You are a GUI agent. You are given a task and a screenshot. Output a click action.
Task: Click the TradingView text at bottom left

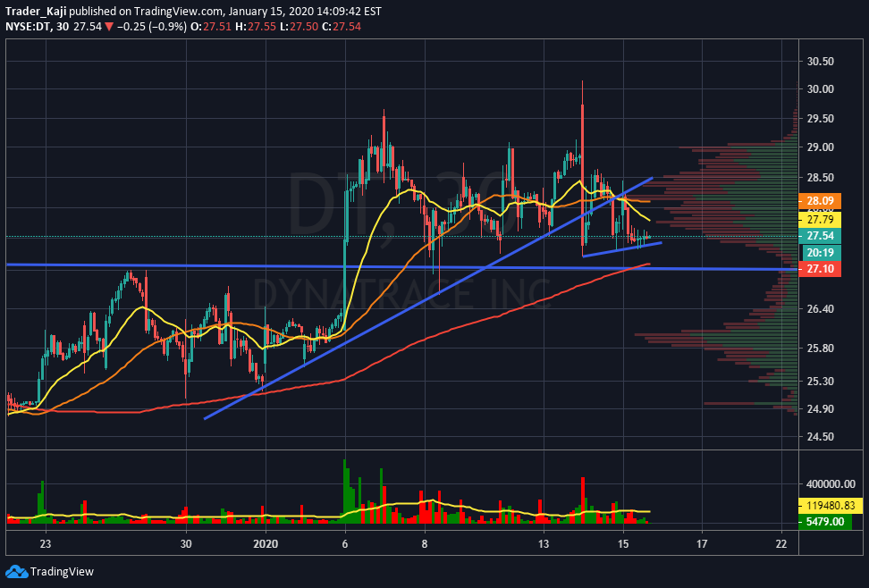(x=62, y=571)
